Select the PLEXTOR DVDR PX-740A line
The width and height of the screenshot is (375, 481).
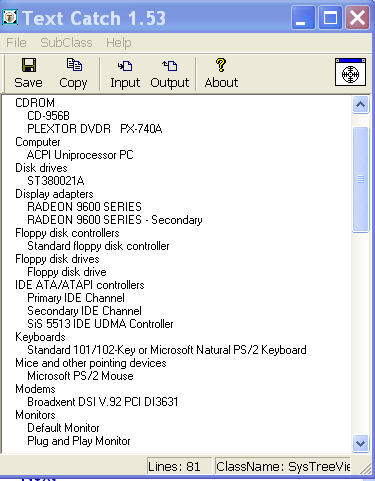pyautogui.click(x=95, y=129)
